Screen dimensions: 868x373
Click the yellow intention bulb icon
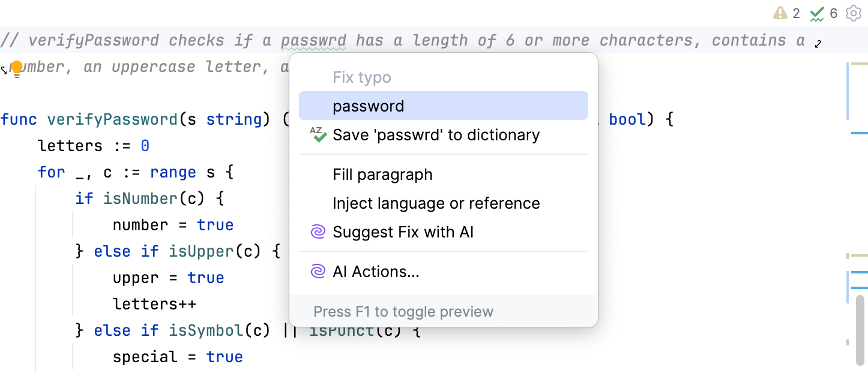(17, 66)
